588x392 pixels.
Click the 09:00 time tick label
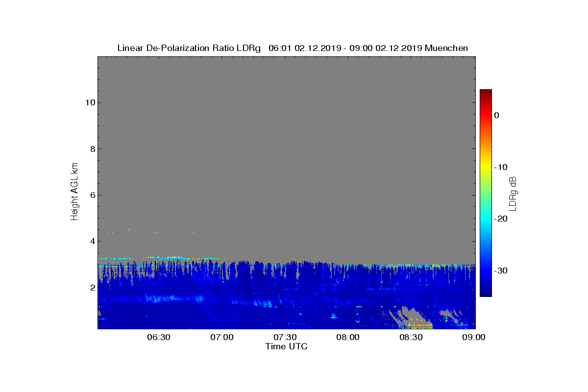click(474, 337)
